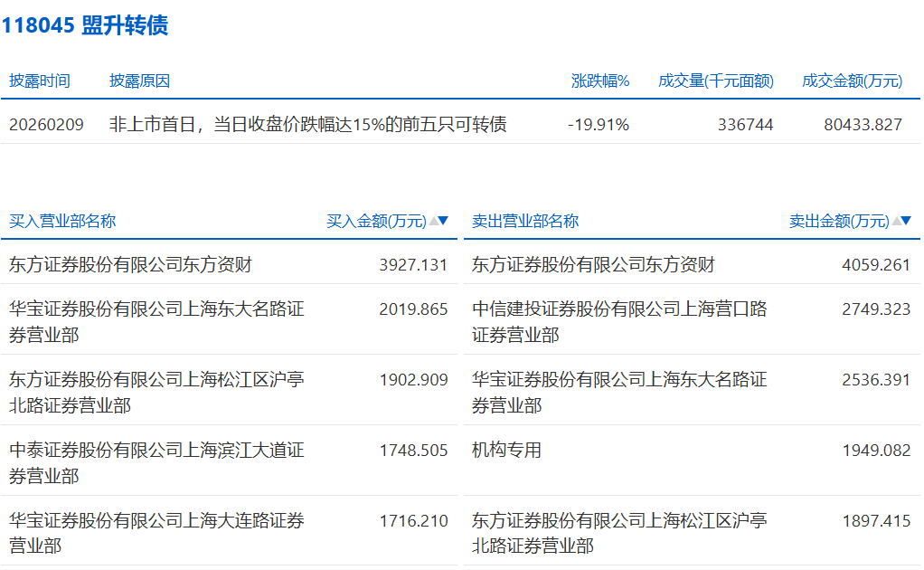This screenshot has height=570, width=924.
Task: Sort buy amount ascending with gray up arrow
Action: (x=433, y=221)
